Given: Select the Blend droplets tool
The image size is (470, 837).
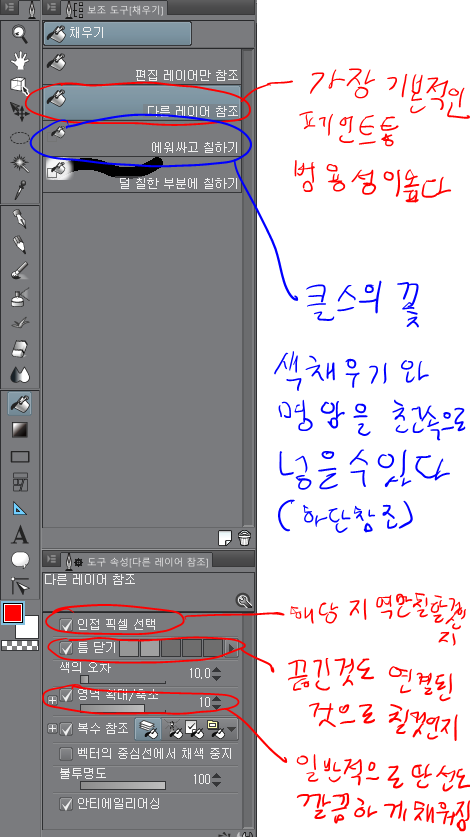Looking at the screenshot, I should pos(20,375).
